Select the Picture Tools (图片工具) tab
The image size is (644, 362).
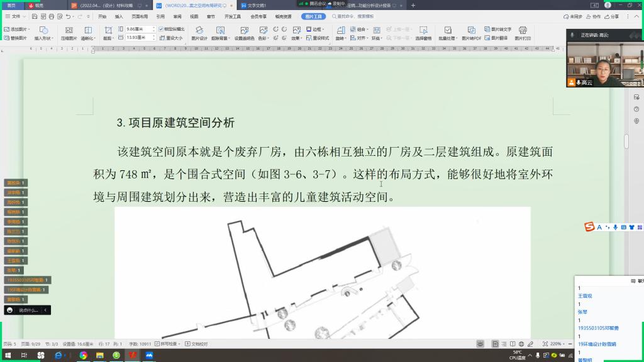[x=313, y=16]
